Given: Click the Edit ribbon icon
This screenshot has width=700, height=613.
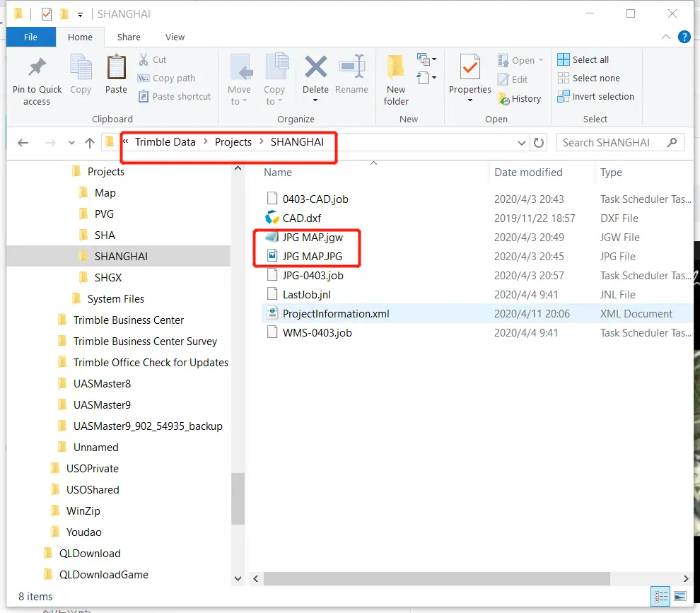Looking at the screenshot, I should tap(503, 79).
